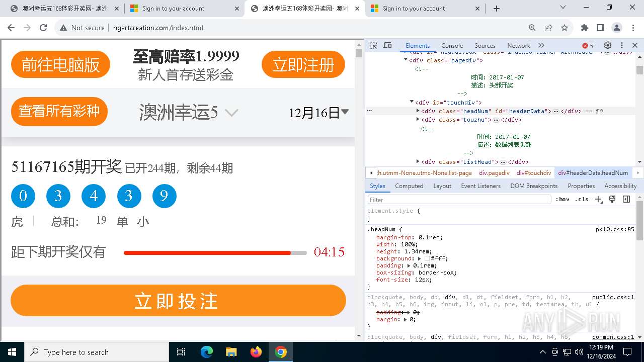644x362 pixels.
Task: Select div#touchdiv in breadcrumb
Action: point(534,172)
